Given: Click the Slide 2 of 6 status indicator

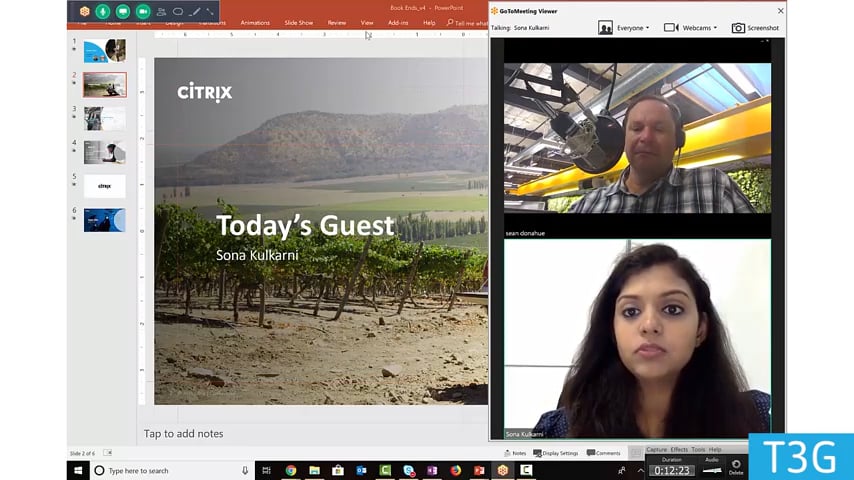Looking at the screenshot, I should (x=82, y=453).
